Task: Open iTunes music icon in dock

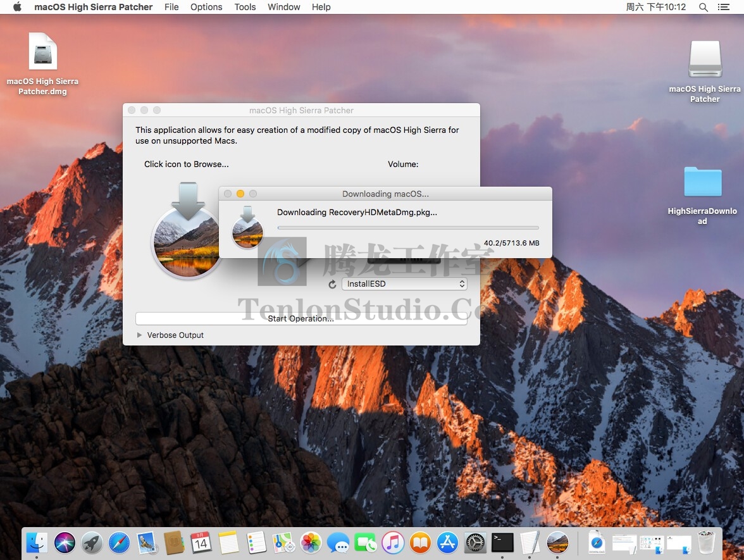Action: 393,542
